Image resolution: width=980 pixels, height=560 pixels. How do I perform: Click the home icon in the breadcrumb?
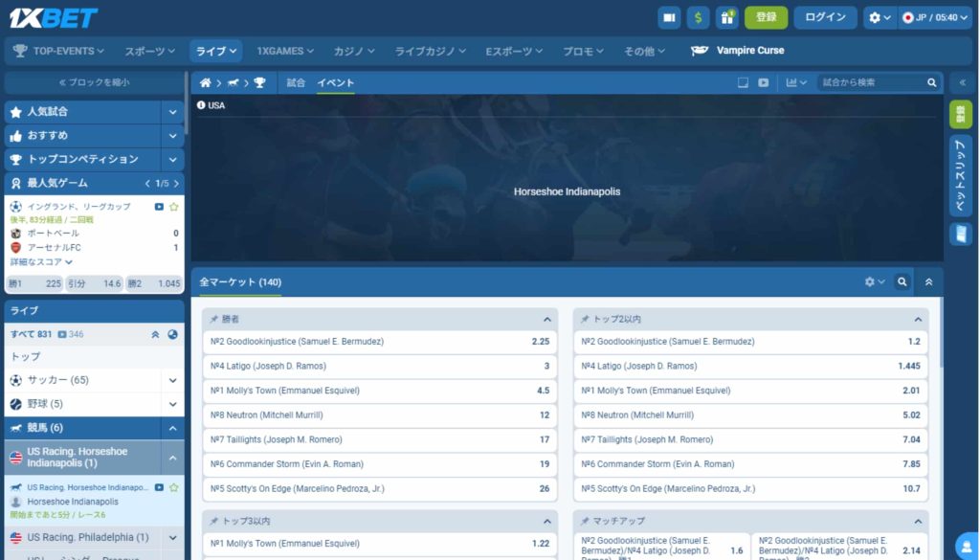[205, 83]
